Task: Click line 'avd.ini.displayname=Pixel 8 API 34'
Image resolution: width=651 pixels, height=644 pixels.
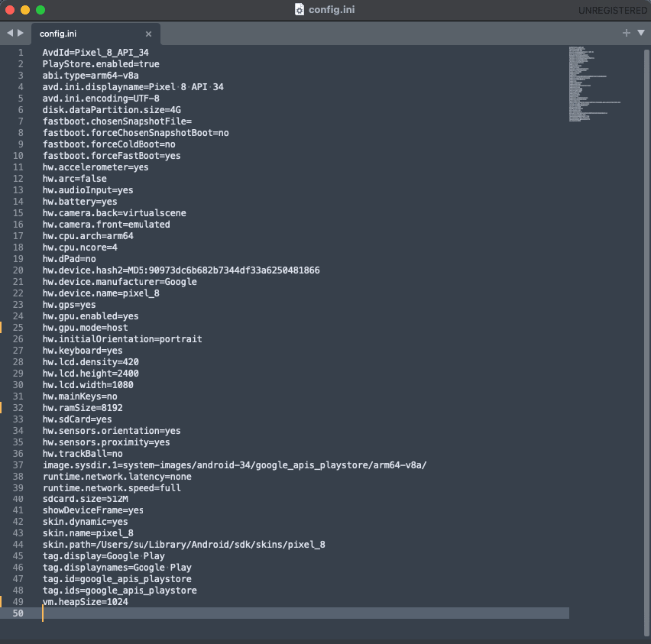Action: (133, 87)
